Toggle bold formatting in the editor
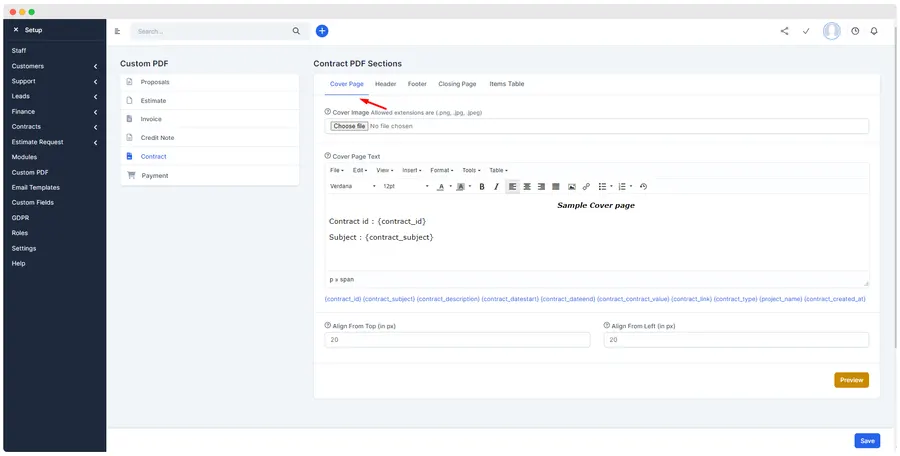 [482, 187]
